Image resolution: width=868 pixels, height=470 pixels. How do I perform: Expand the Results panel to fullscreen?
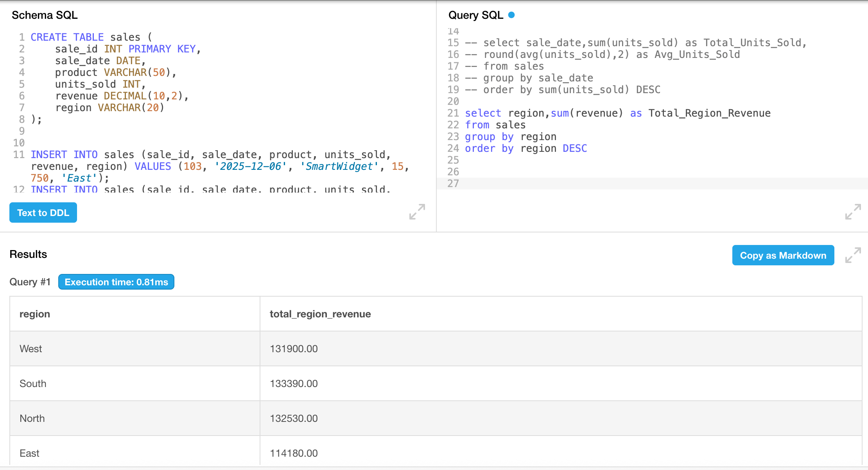[854, 255]
